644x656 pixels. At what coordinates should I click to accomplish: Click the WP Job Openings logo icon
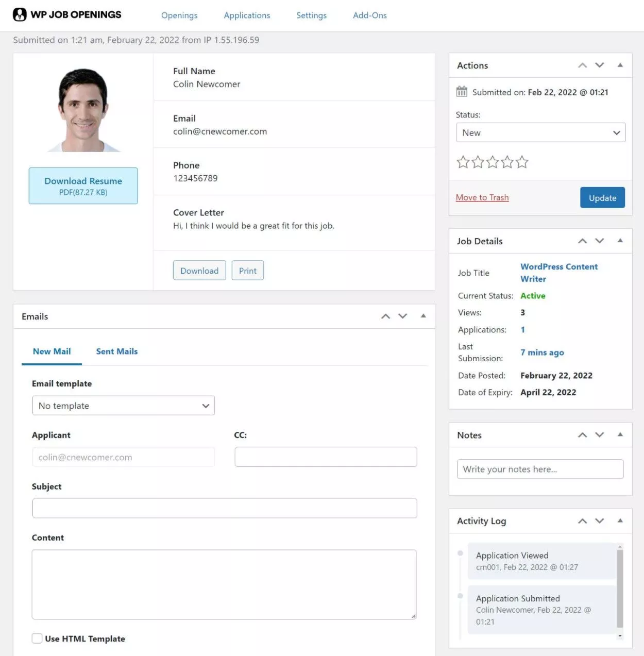pyautogui.click(x=20, y=14)
